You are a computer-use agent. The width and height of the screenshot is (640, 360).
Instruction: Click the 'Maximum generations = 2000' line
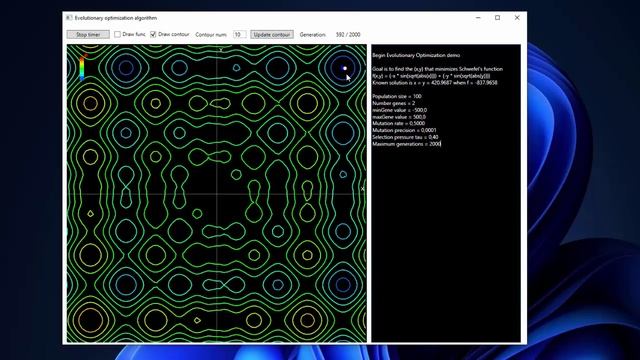coord(407,144)
